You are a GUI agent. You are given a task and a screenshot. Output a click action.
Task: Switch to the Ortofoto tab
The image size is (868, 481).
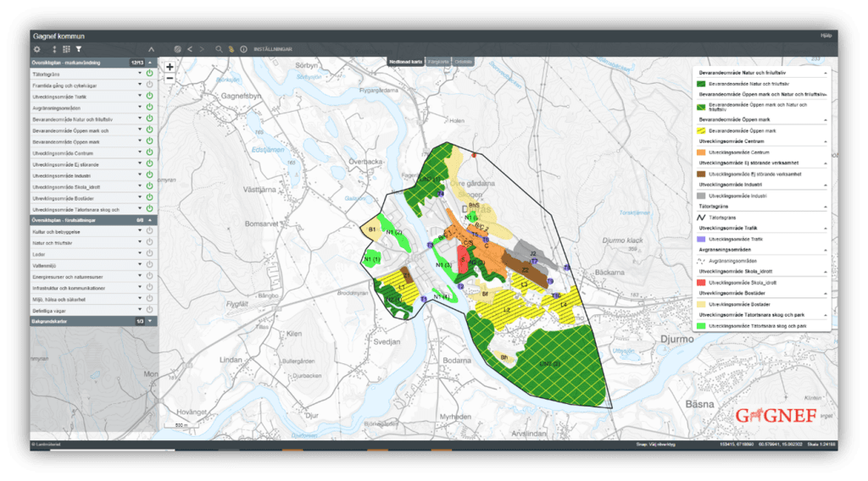point(464,62)
